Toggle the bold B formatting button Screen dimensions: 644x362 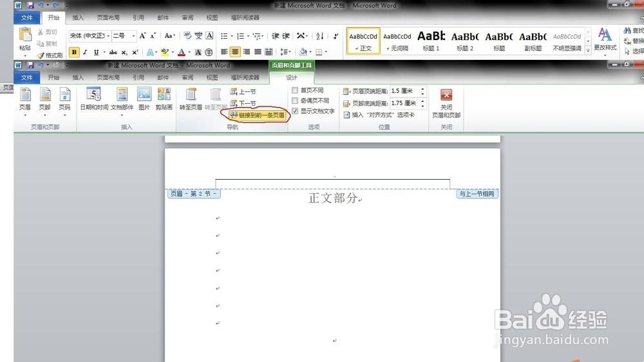pos(74,52)
